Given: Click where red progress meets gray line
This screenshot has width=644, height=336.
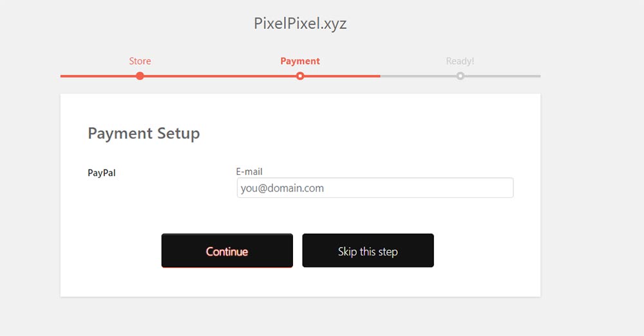Looking at the screenshot, I should point(380,76).
